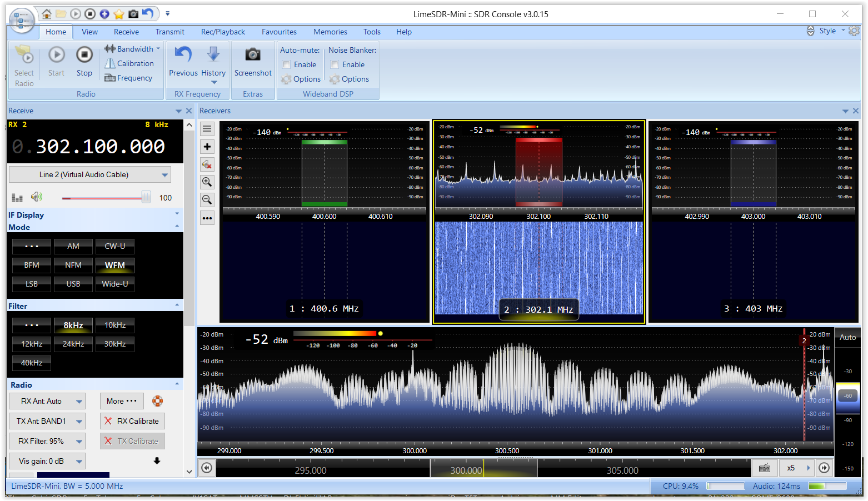868x501 pixels.
Task: Add a new receiver with the plus button
Action: tap(207, 147)
